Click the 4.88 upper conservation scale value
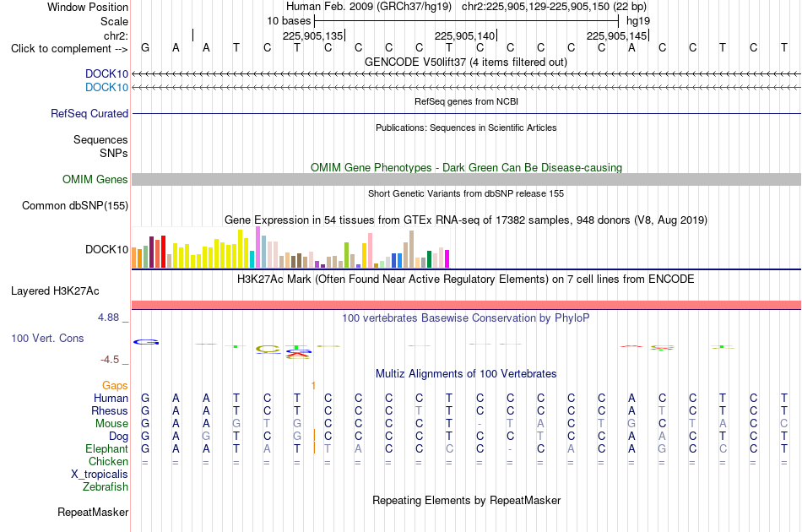802x532 pixels. (108, 318)
